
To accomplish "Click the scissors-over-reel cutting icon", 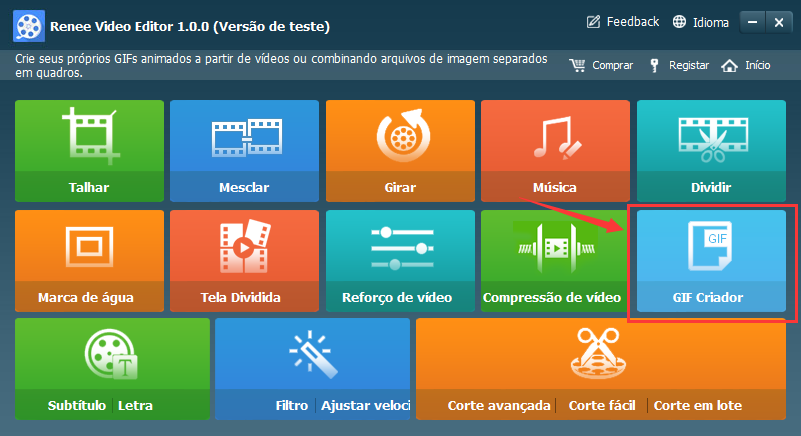I will click(598, 353).
